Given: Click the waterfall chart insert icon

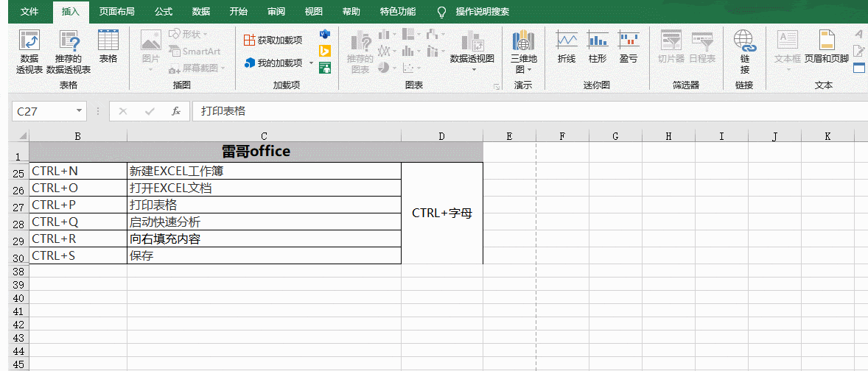Looking at the screenshot, I should coord(433,35).
